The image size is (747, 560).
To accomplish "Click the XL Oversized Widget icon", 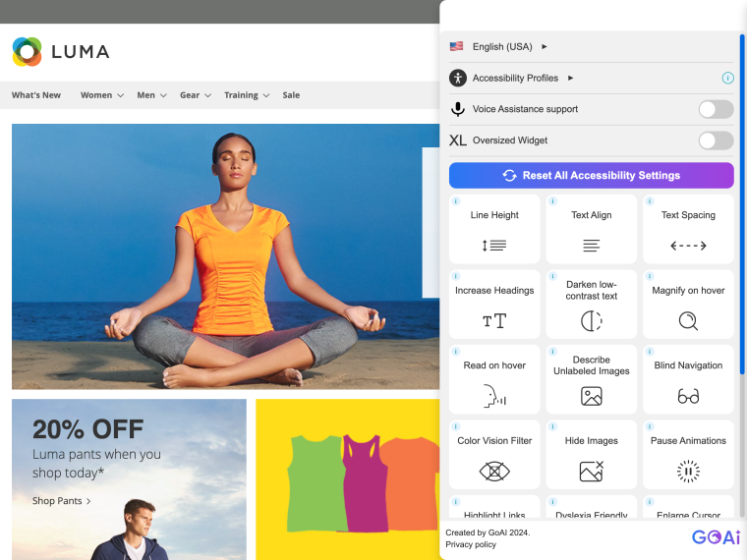I will coord(458,140).
